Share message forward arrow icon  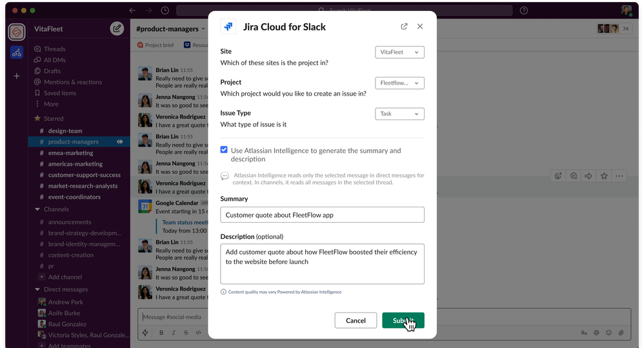589,176
